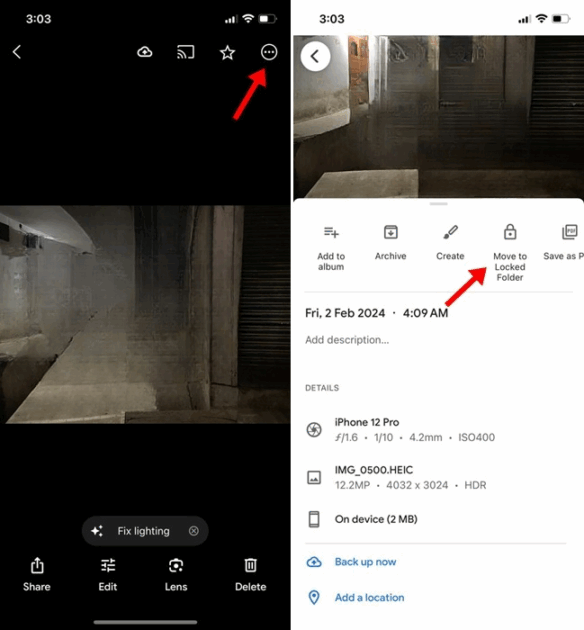The width and height of the screenshot is (584, 630).
Task: Tap the Create brush icon
Action: (450, 243)
